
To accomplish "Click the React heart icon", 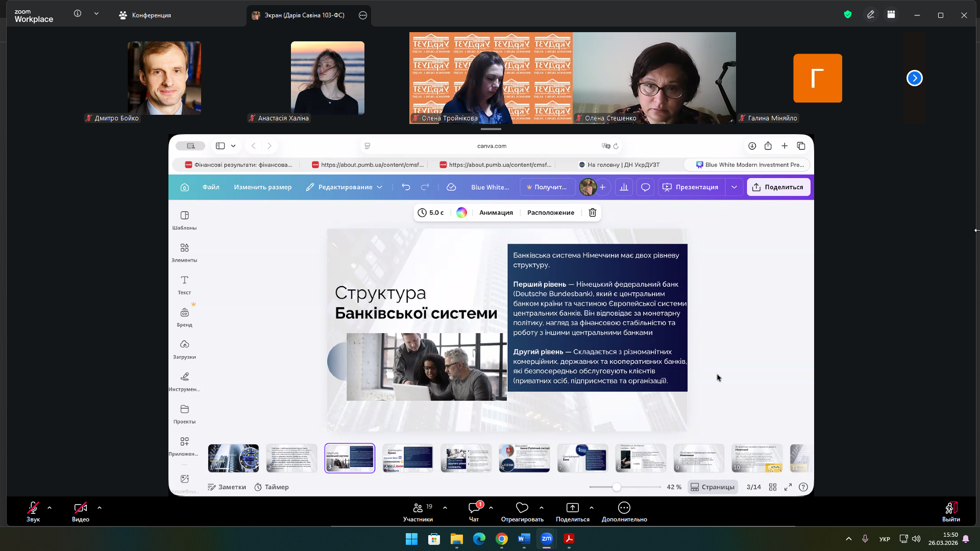I will [x=522, y=508].
